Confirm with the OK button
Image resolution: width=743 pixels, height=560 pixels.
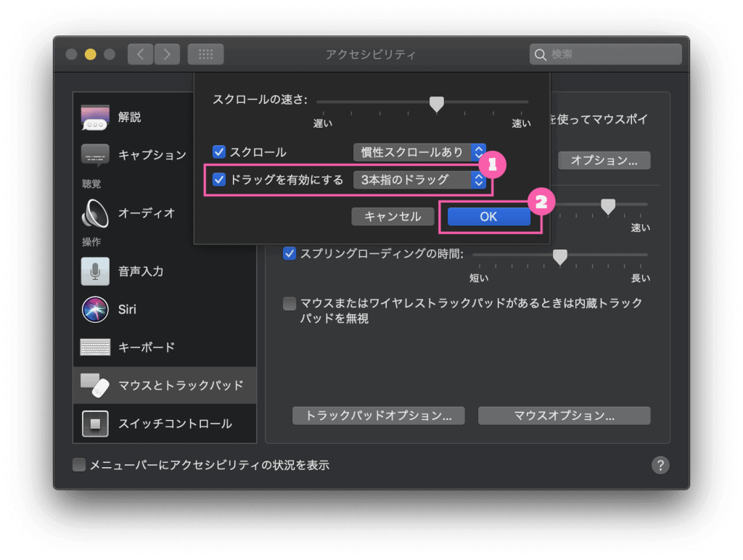488,216
